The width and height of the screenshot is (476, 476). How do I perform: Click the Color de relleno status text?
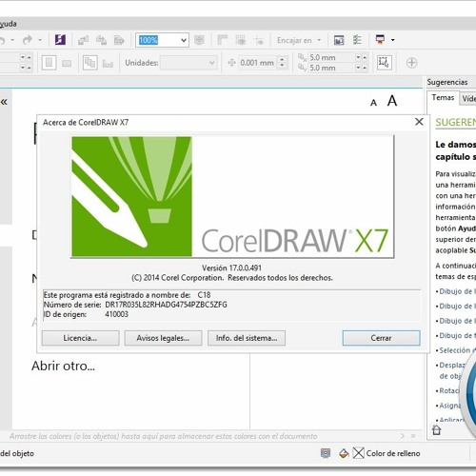[393, 453]
